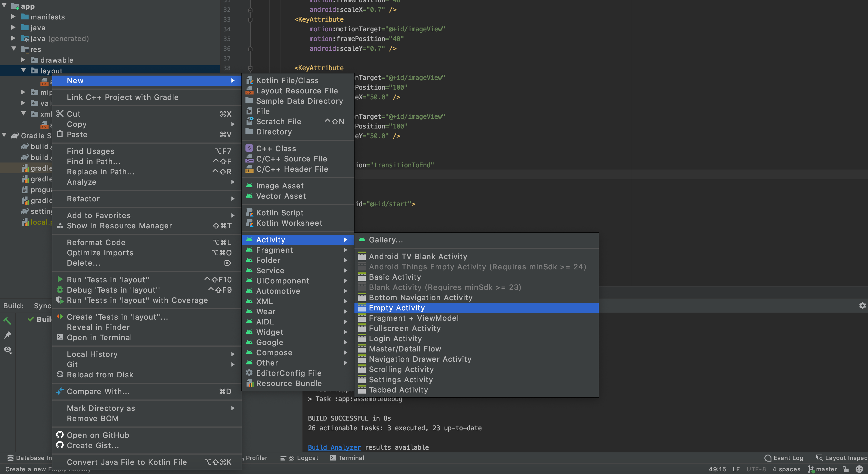Viewport: 868px width, 474px height.
Task: Toggle the eye view options icon
Action: pyautogui.click(x=7, y=350)
